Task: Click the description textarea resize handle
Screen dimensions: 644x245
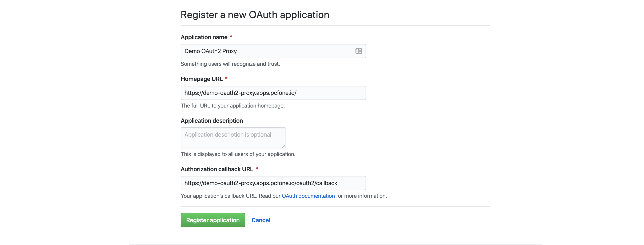Action: [283, 146]
